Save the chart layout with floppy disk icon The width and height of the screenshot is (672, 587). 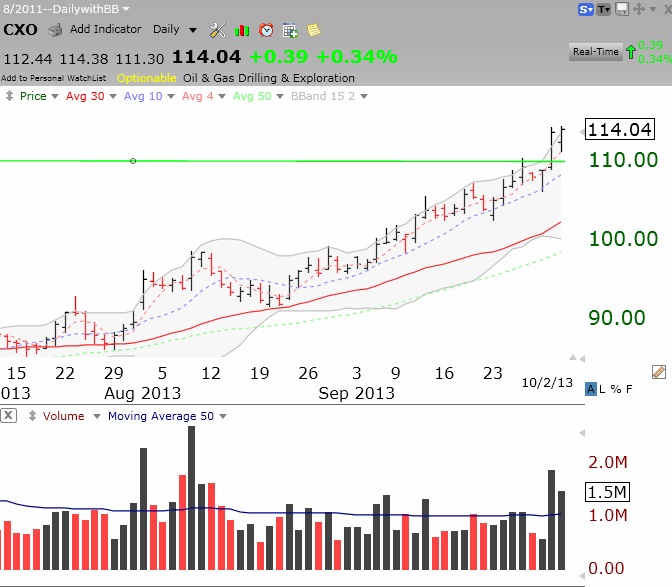point(622,9)
